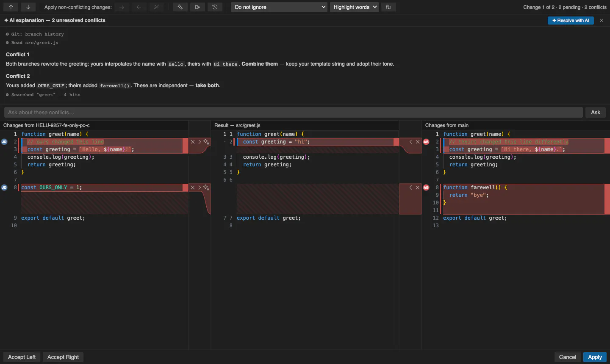Click the Conflict 2 heading

tap(18, 76)
